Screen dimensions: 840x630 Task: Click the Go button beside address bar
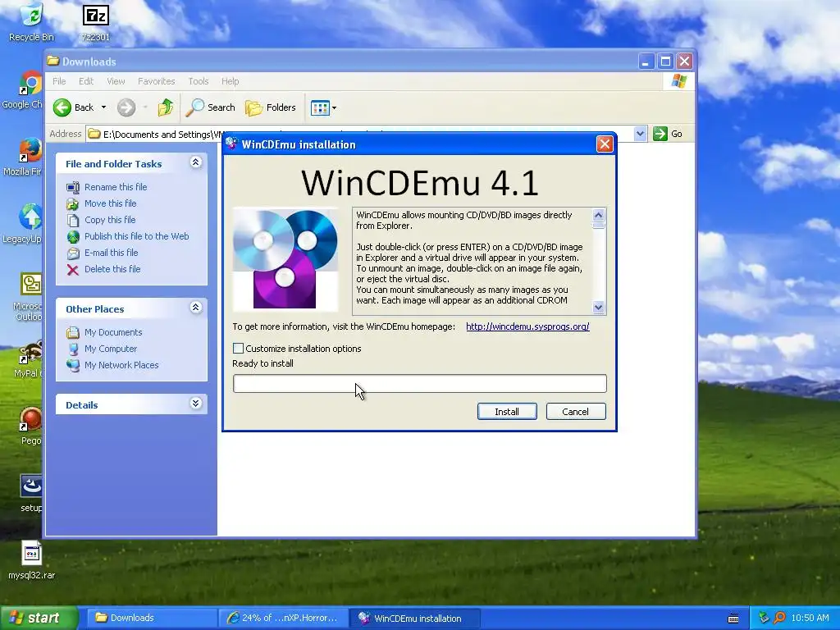click(x=668, y=134)
